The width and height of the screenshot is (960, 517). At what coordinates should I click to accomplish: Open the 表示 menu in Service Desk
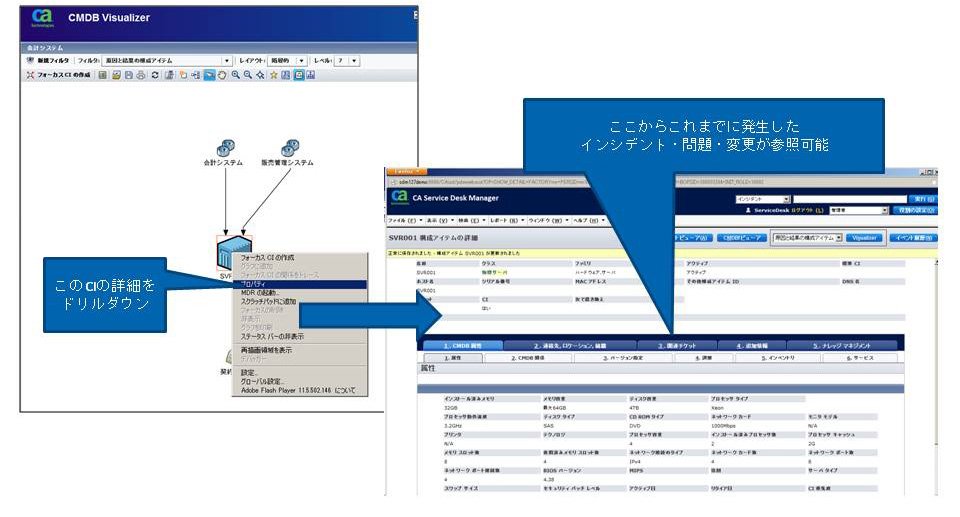(x=439, y=220)
